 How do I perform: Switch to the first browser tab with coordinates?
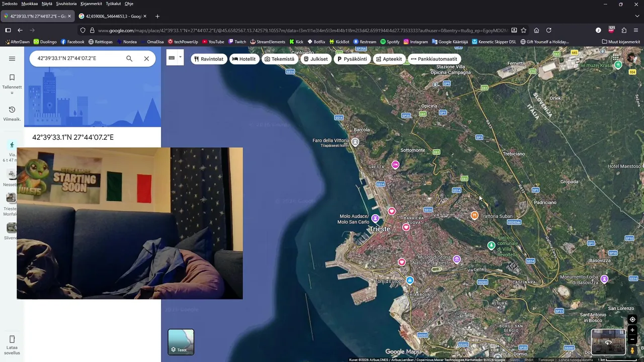pos(38,16)
